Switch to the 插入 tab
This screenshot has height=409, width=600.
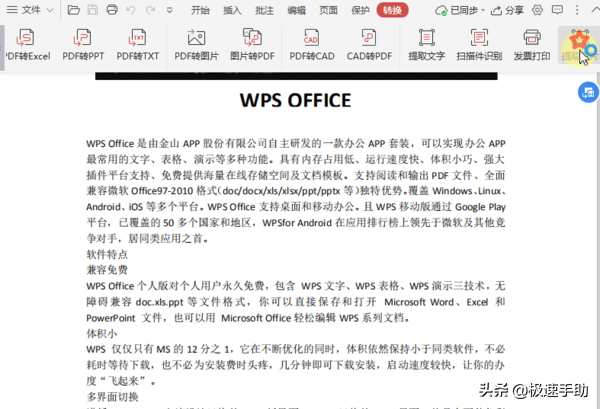(232, 10)
